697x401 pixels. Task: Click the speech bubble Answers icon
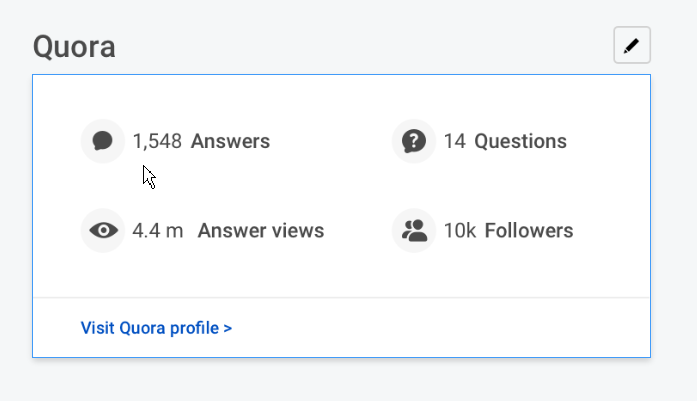point(102,141)
